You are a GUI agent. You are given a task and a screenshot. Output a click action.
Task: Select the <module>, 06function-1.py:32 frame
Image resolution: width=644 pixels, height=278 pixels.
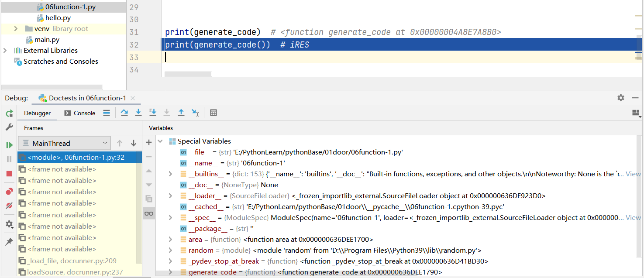point(79,158)
